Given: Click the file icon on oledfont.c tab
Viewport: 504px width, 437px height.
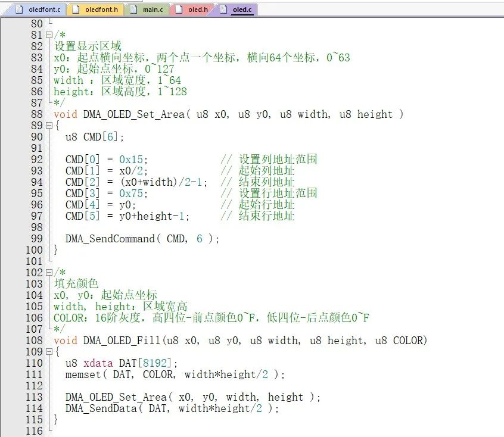Looking at the screenshot, I should (19, 10).
